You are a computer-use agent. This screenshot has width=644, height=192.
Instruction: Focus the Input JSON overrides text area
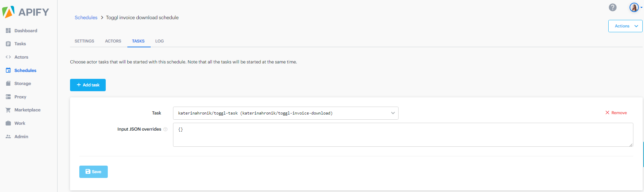coord(403,135)
